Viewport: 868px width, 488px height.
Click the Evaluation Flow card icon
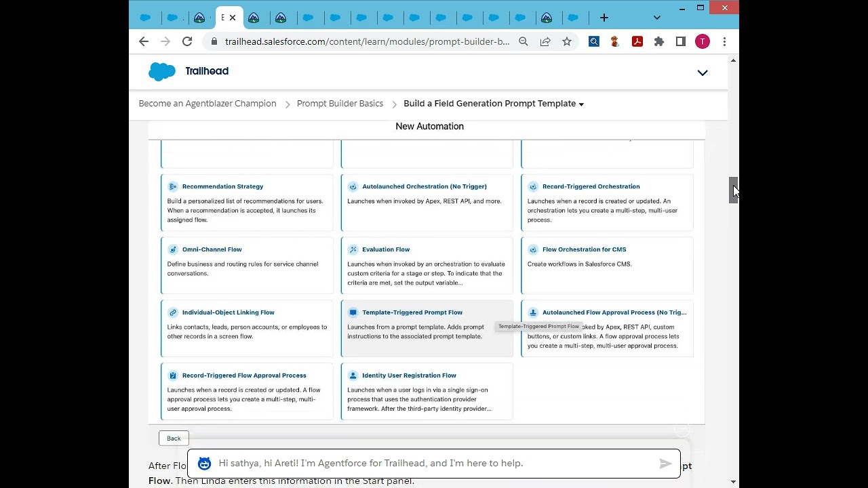click(x=353, y=249)
